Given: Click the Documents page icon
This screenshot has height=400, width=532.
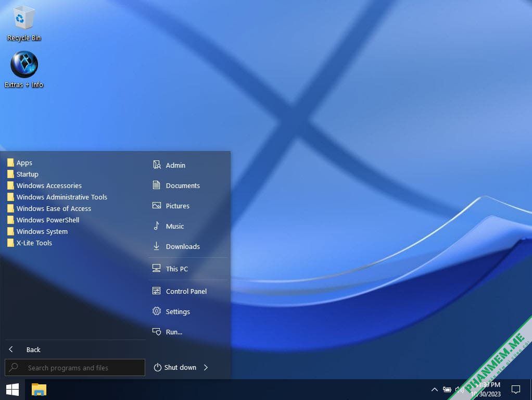Looking at the screenshot, I should [x=156, y=185].
